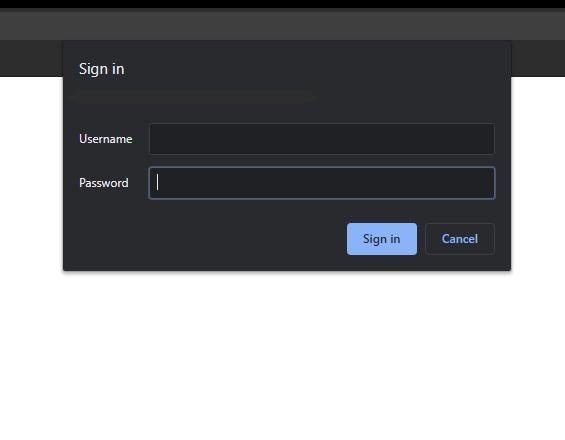Click the Username label text
The image size is (565, 440).
(106, 139)
